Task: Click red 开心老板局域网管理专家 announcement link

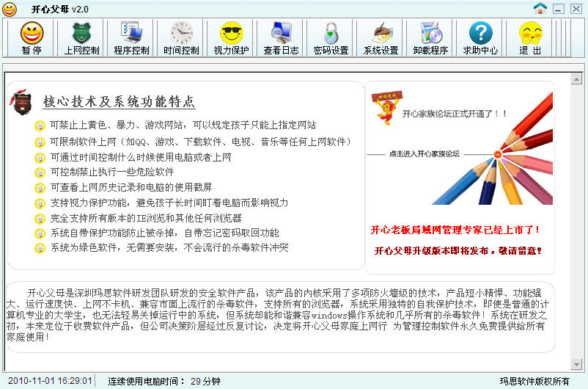Action: pos(456,230)
